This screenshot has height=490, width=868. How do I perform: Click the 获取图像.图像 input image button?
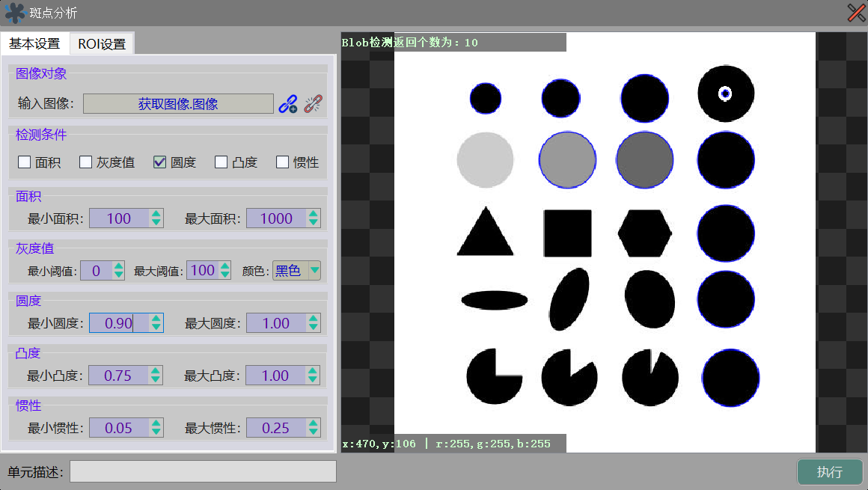178,104
